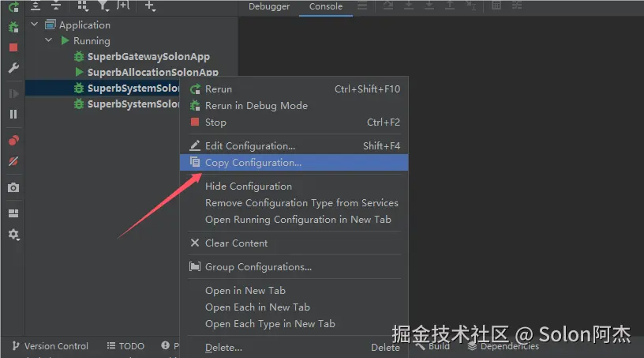Viewport: 644px width, 358px height.
Task: Click Expand All icon in Services toolbar
Action: [x=36, y=6]
